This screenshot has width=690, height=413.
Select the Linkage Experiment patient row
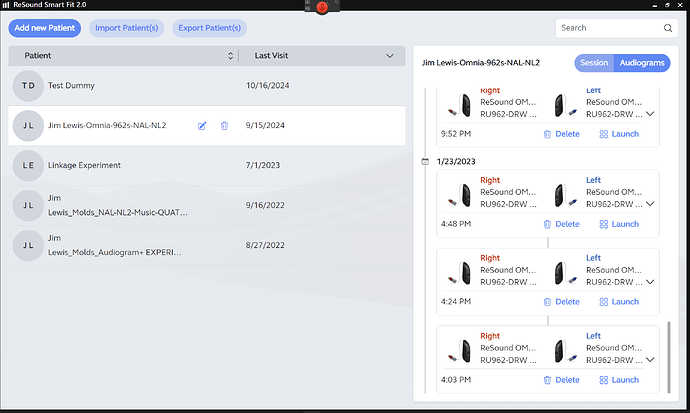207,165
